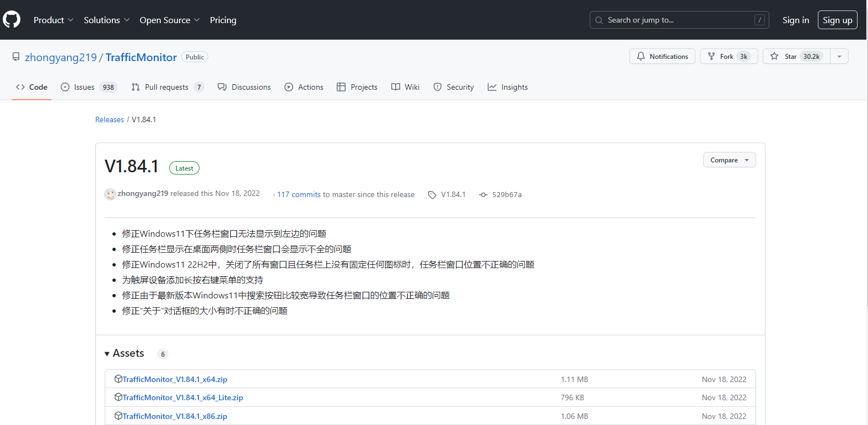Open the Compare dropdown
The image size is (868, 425).
(729, 160)
